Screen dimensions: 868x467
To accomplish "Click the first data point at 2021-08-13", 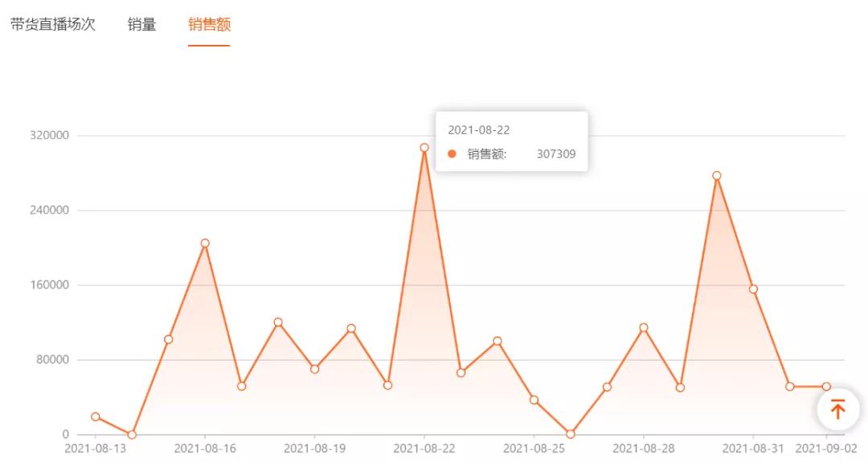I will [x=96, y=416].
